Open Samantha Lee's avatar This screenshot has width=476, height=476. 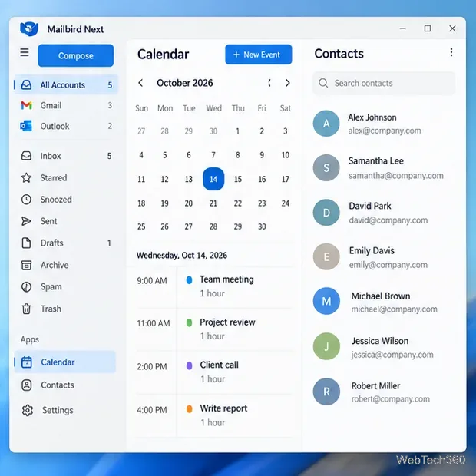coord(326,167)
